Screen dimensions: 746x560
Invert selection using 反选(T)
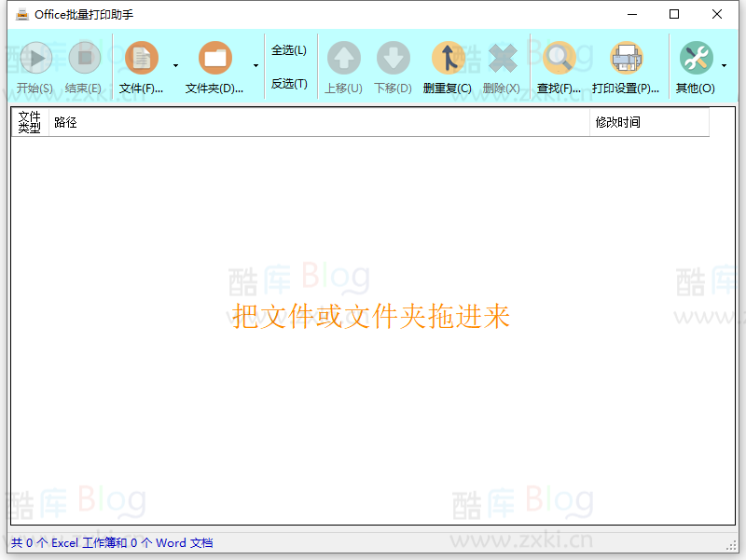(289, 83)
